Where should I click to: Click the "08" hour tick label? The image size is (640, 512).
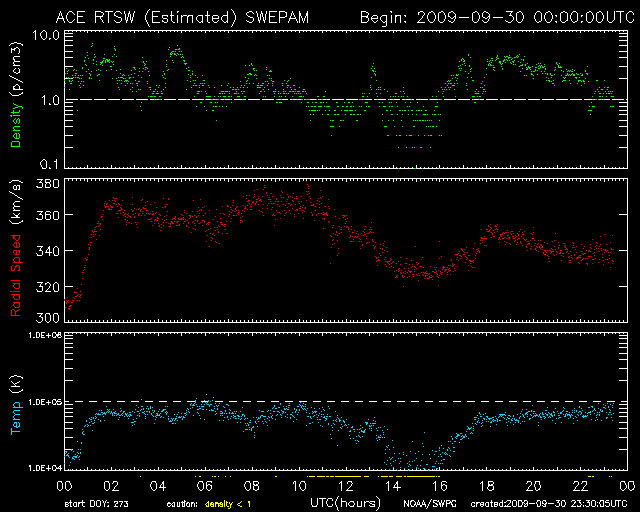pos(252,486)
